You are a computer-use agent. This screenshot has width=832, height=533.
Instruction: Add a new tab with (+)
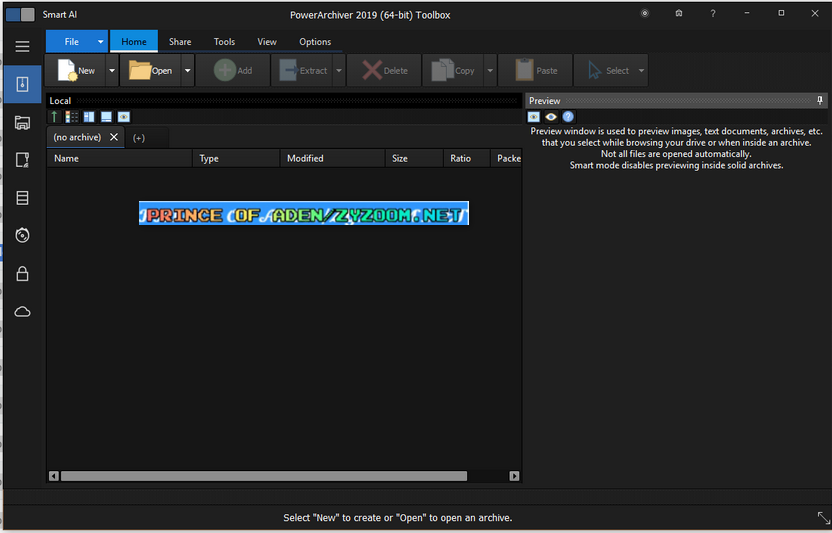(138, 138)
